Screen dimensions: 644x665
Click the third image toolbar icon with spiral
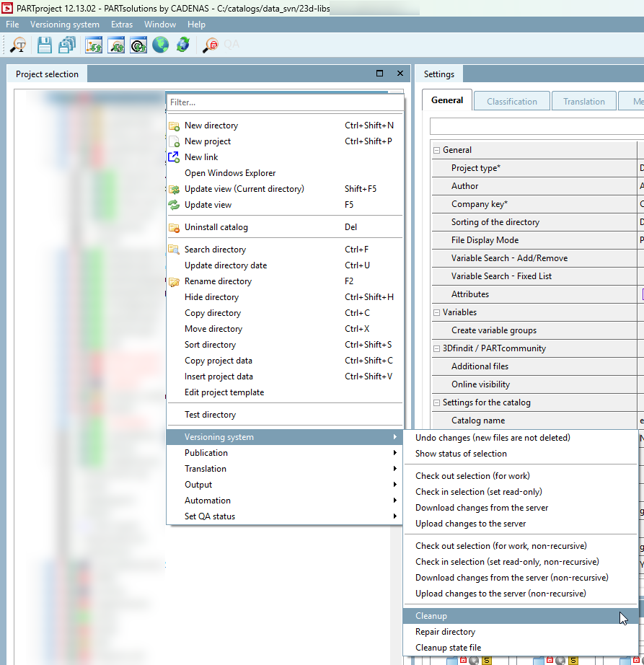coord(138,45)
